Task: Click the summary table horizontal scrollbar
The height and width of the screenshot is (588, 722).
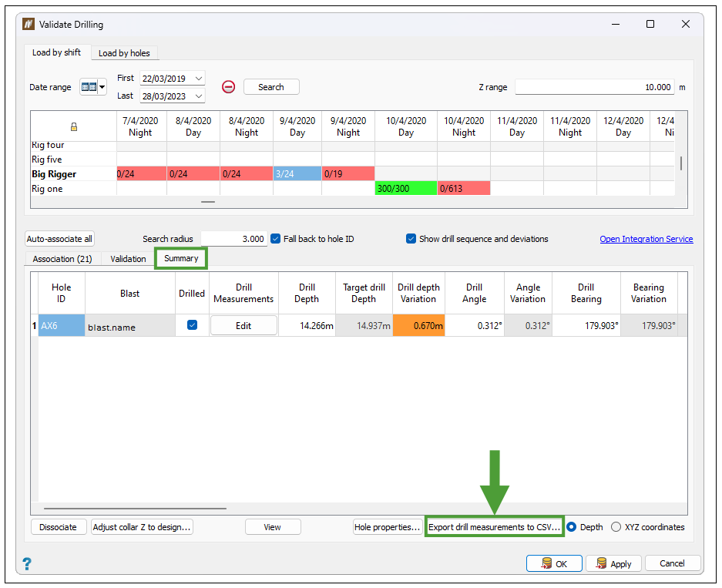Action: click(x=136, y=509)
